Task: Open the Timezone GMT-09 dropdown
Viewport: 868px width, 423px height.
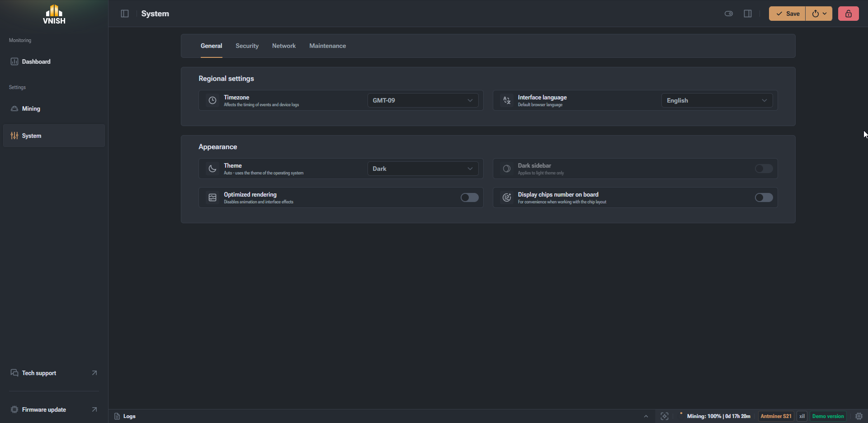Action: [x=423, y=100]
